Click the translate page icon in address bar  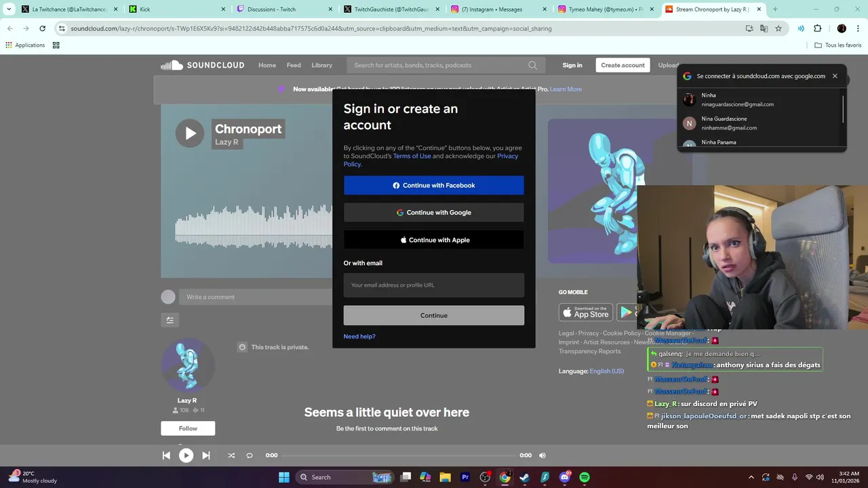764,28
